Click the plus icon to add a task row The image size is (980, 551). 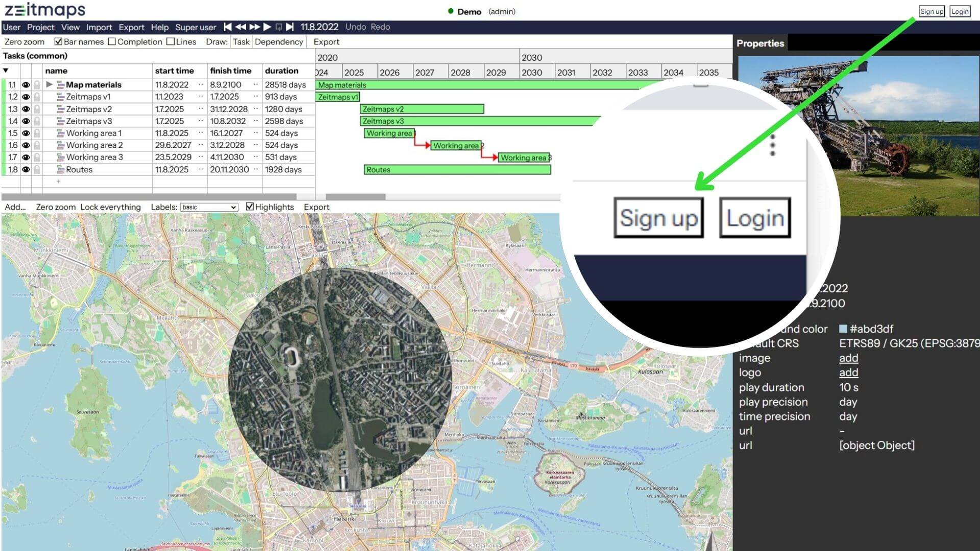59,181
